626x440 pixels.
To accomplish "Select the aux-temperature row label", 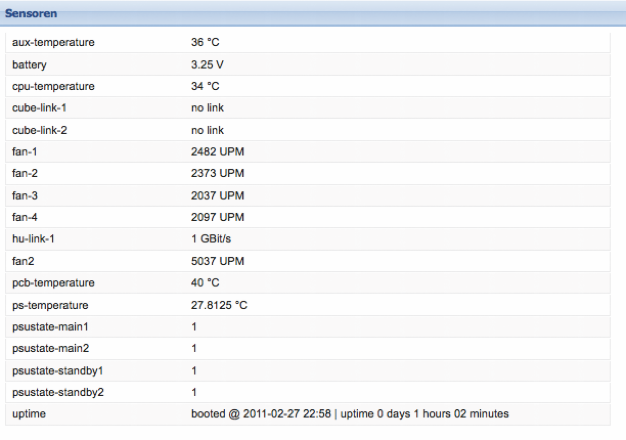I will click(x=53, y=43).
